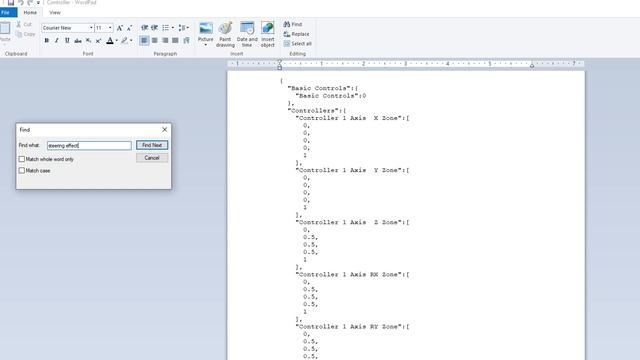The height and width of the screenshot is (360, 640).
Task: Redo the last action
Action: [29, 2]
